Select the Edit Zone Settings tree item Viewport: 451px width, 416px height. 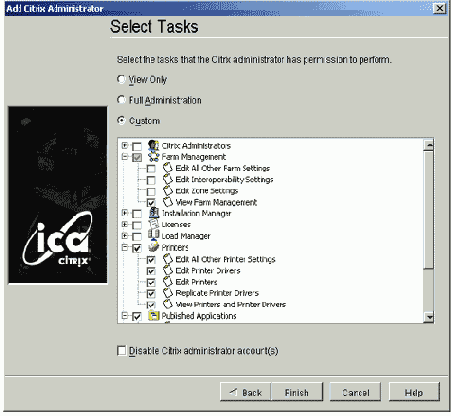207,191
